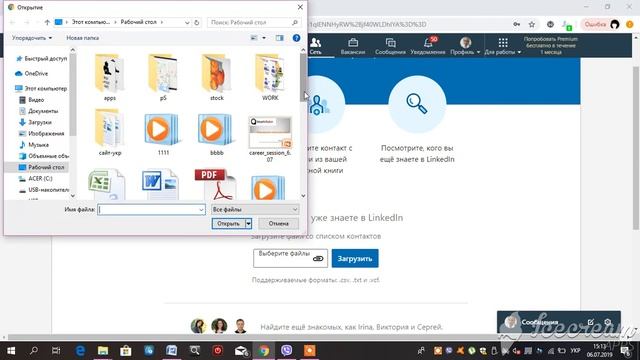
Task: Toggle the preview pane icon
Action: [x=280, y=38]
